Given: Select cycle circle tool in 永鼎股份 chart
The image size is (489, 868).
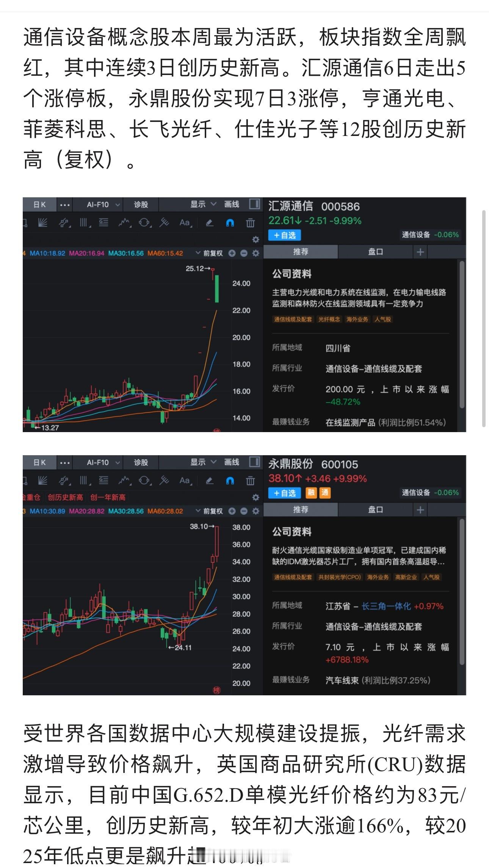Looking at the screenshot, I should (x=144, y=481).
